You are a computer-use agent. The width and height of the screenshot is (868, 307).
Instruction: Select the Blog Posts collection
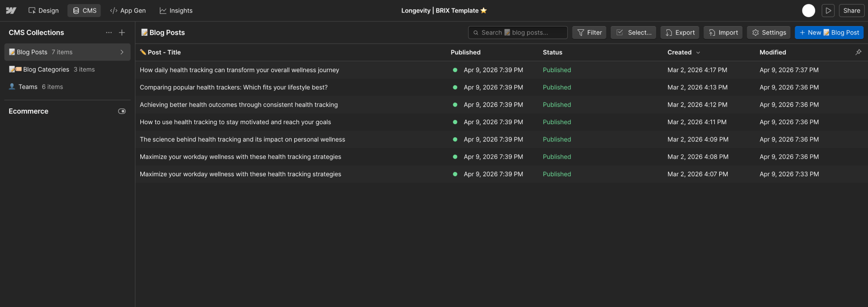(67, 52)
